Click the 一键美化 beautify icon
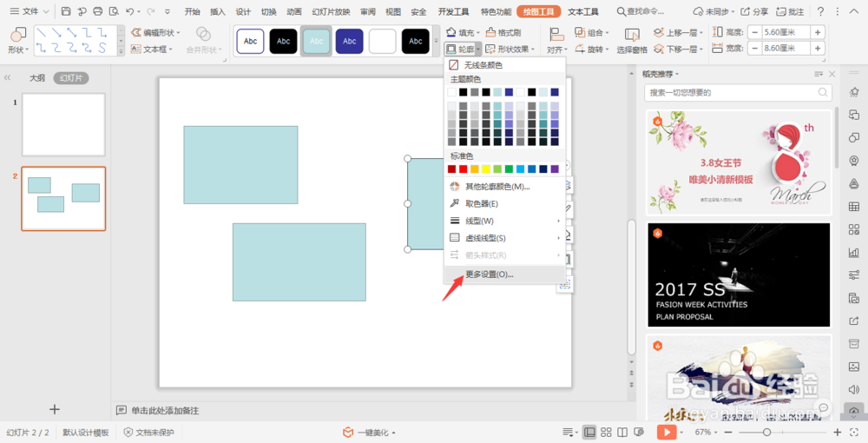The height and width of the screenshot is (443, 868). [348, 433]
